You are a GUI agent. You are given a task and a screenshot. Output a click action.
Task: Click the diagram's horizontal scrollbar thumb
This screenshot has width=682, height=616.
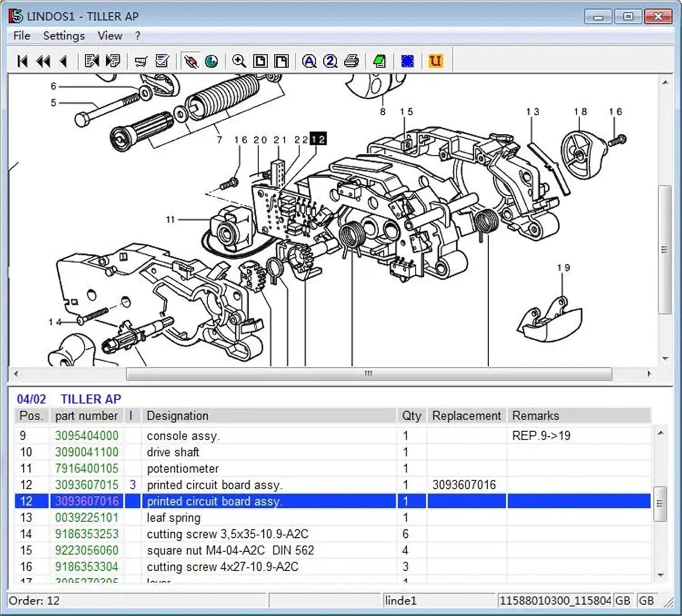click(368, 374)
